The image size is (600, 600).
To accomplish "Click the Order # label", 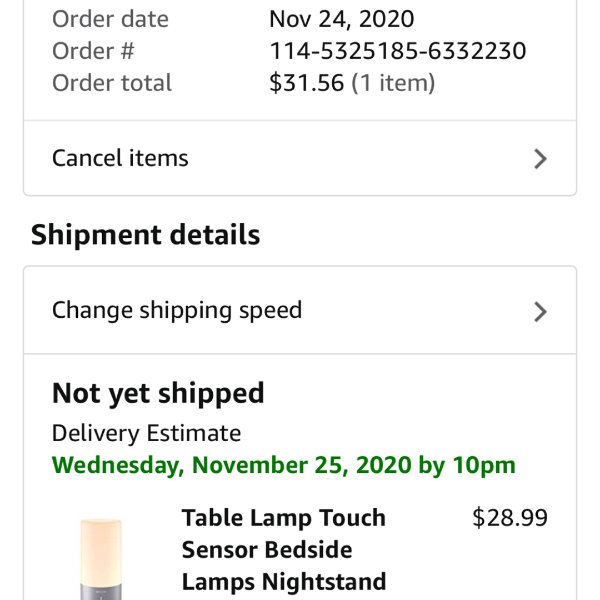I will click(x=93, y=51).
